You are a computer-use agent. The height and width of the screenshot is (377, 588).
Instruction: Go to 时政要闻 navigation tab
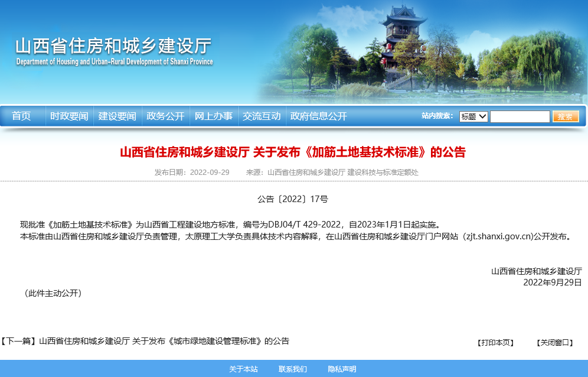tap(69, 116)
